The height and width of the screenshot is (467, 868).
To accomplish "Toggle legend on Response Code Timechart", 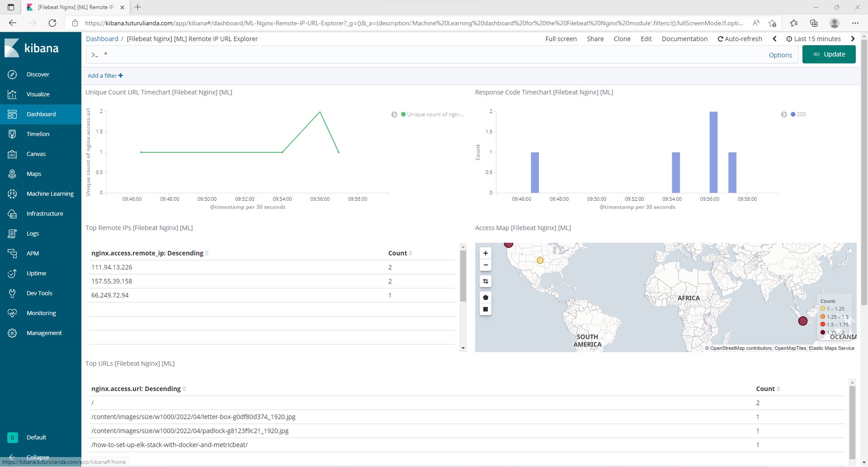I will point(784,114).
